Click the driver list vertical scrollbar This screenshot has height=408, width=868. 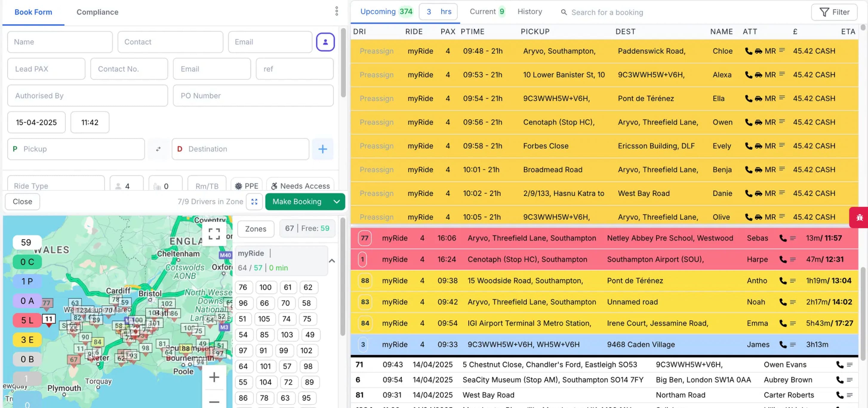pos(342,277)
